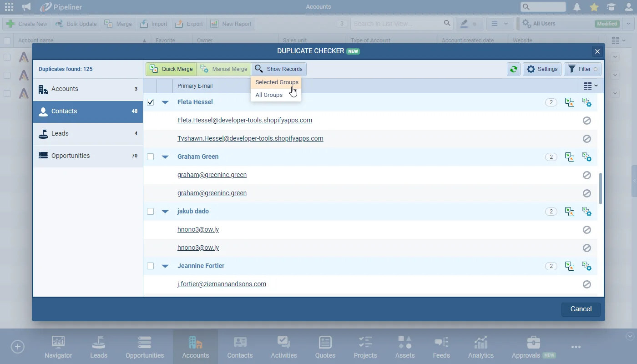The height and width of the screenshot is (364, 637).
Task: Open Contacts in bottom bar
Action: (x=240, y=347)
